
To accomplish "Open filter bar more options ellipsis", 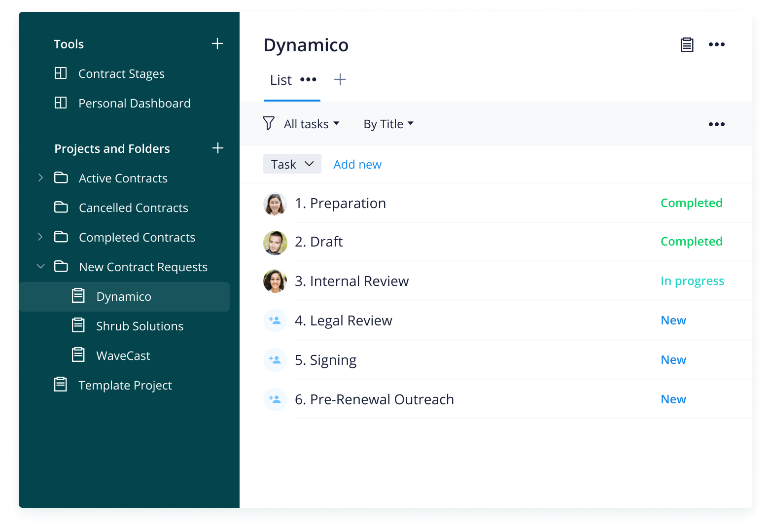I will [x=717, y=124].
